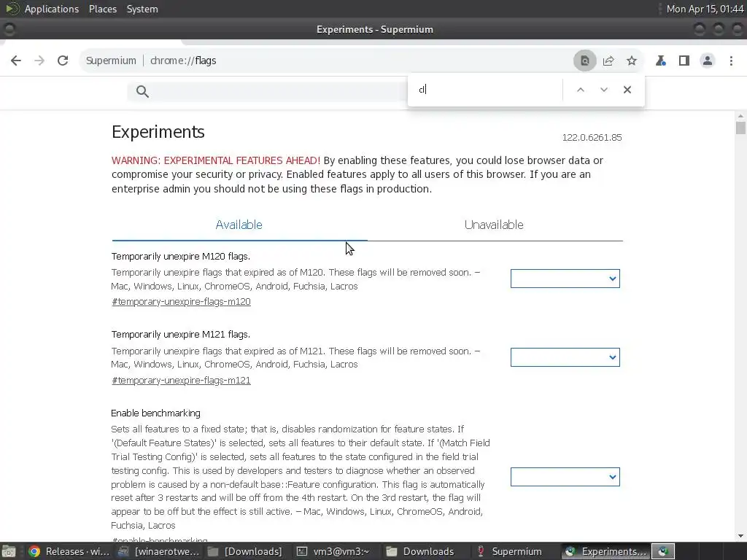Switch to Supermium taskbar entry
Image resolution: width=747 pixels, height=560 pixels.
click(510, 551)
